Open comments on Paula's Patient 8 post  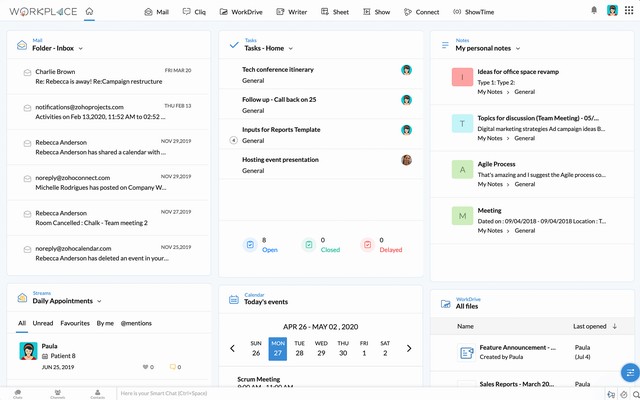click(x=172, y=367)
